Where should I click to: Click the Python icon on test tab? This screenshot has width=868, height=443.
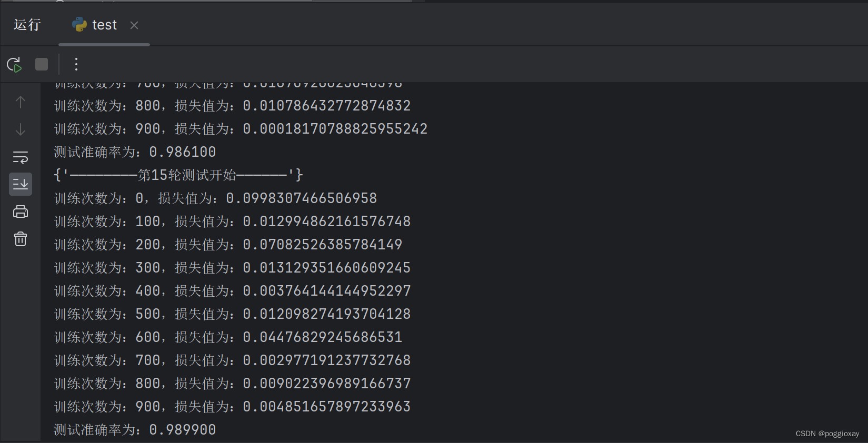point(79,25)
